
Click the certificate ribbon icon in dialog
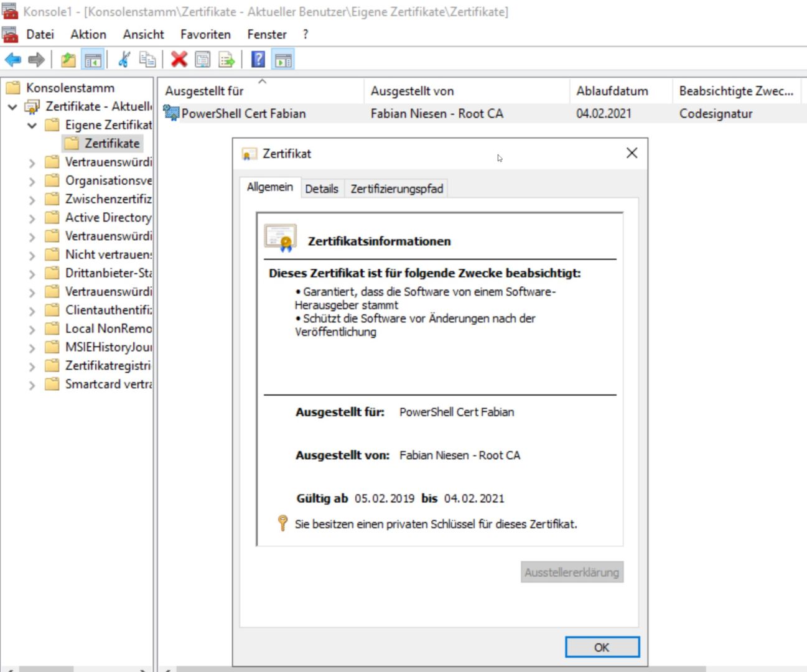click(281, 238)
